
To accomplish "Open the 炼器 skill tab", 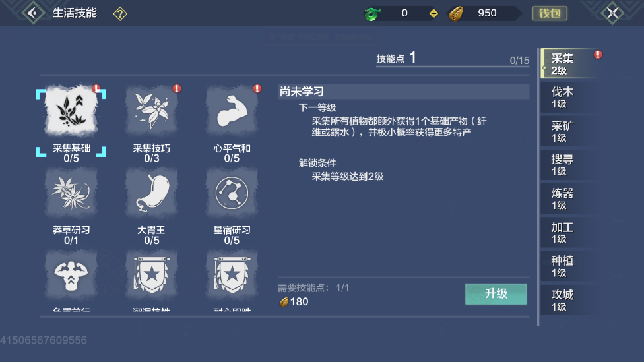I will click(567, 198).
